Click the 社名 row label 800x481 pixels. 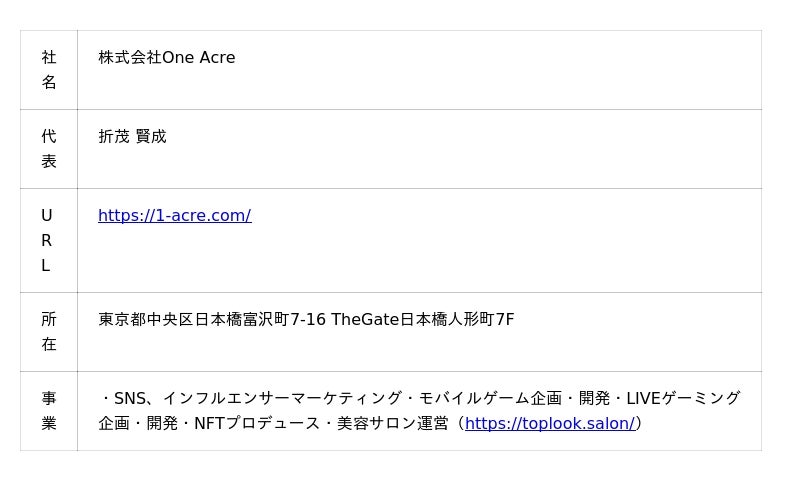tap(49, 70)
